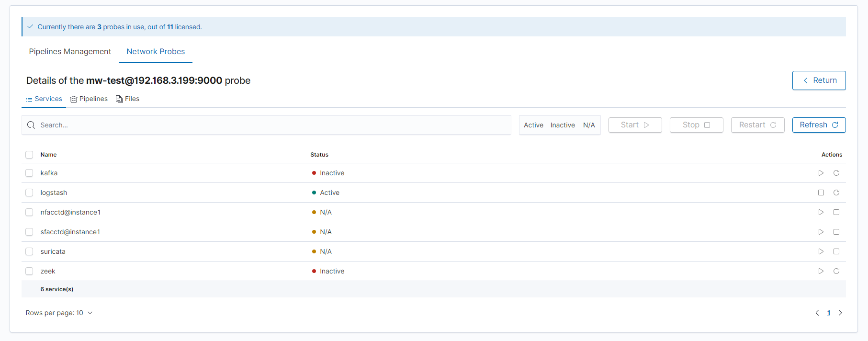Image resolution: width=868 pixels, height=341 pixels.
Task: Restart logstash using its row restart icon
Action: (x=836, y=193)
